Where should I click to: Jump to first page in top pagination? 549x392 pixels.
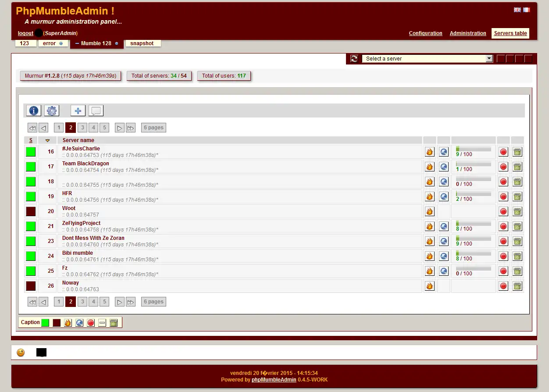pyautogui.click(x=32, y=128)
